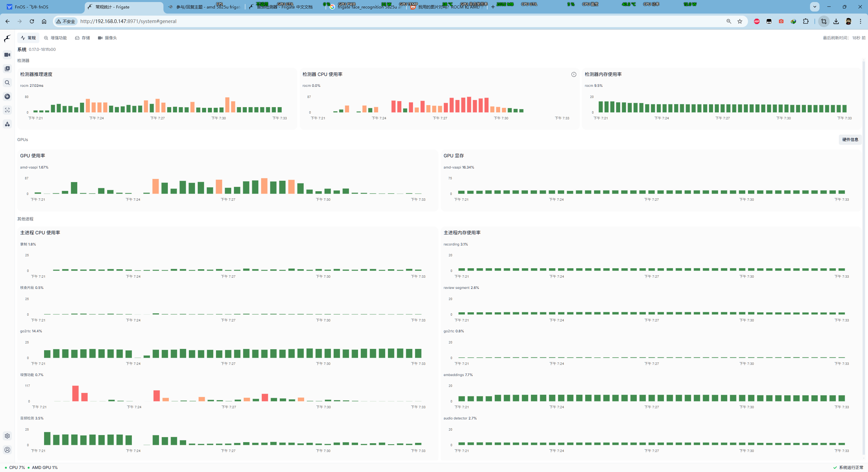Click the detector CPU usage info icon

(x=574, y=75)
